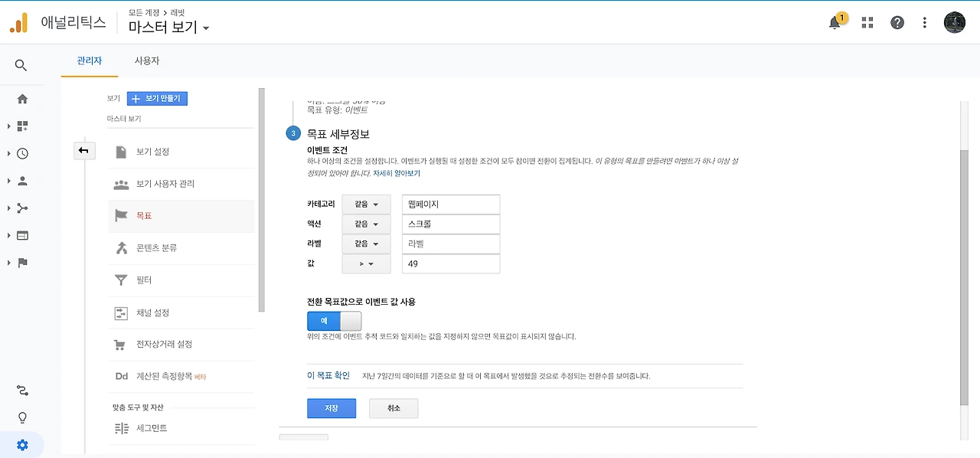Open the Customization dashboard icon

[22, 126]
